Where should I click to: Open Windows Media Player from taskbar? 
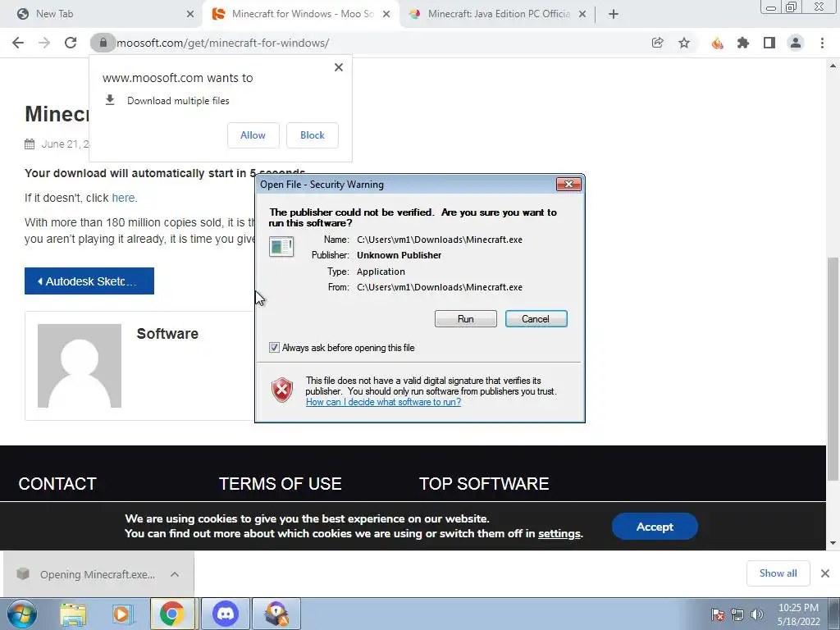tap(121, 614)
